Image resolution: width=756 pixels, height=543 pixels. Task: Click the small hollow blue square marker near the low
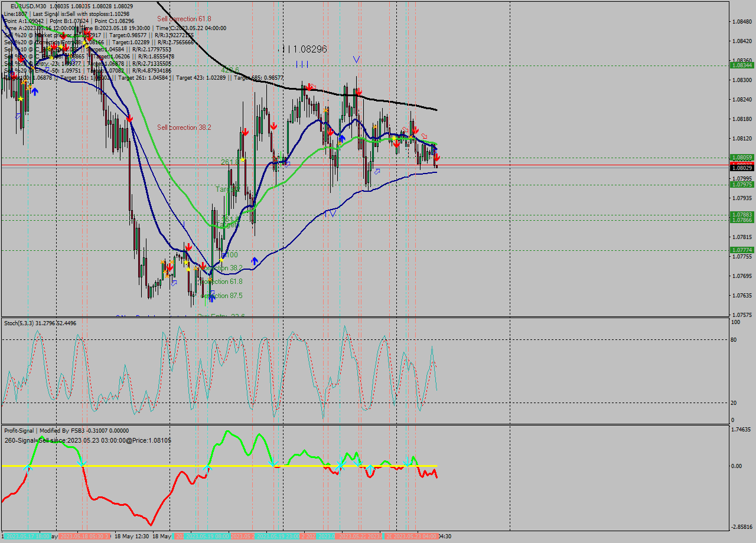[211, 293]
